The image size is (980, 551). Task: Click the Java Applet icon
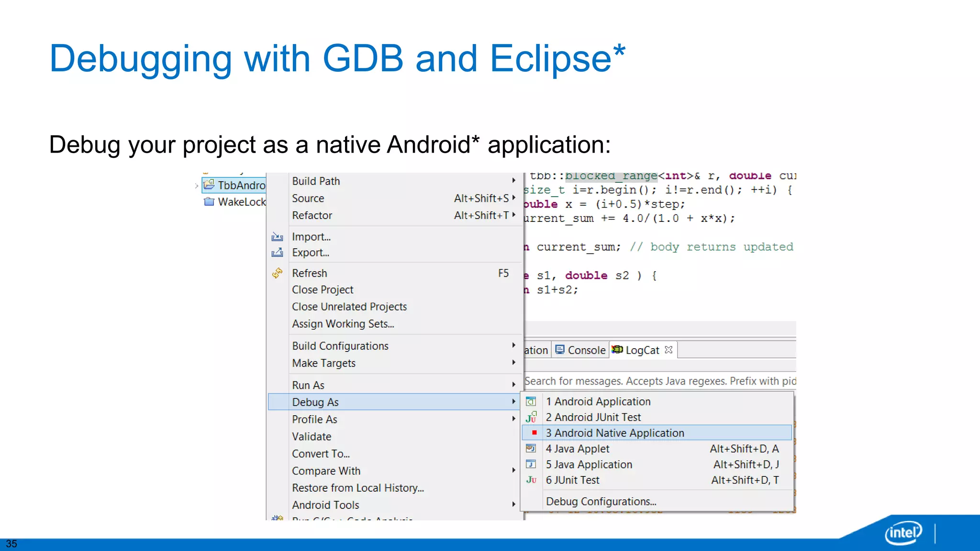[x=531, y=448]
